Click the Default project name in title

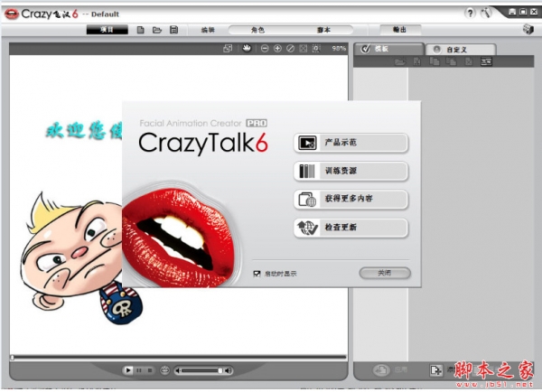105,14
